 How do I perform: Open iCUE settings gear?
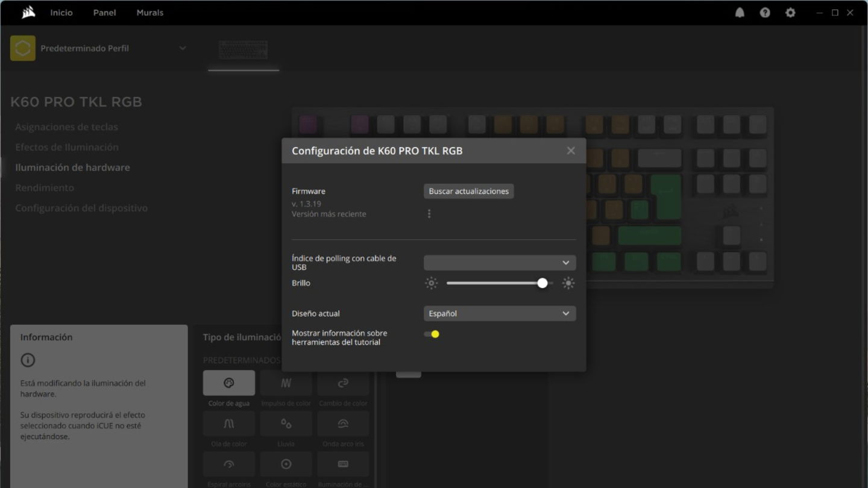pyautogui.click(x=790, y=13)
